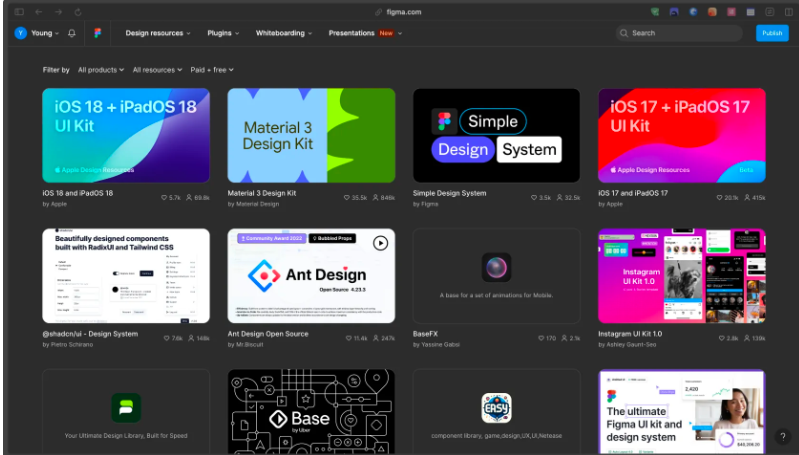The width and height of the screenshot is (799, 455).
Task: Open the BaseFX title link
Action: (x=425, y=334)
